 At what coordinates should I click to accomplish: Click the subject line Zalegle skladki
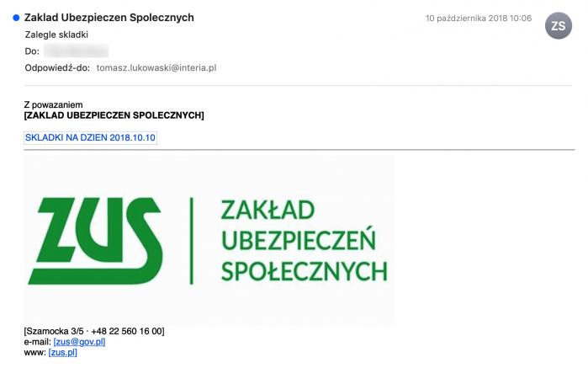click(x=56, y=35)
